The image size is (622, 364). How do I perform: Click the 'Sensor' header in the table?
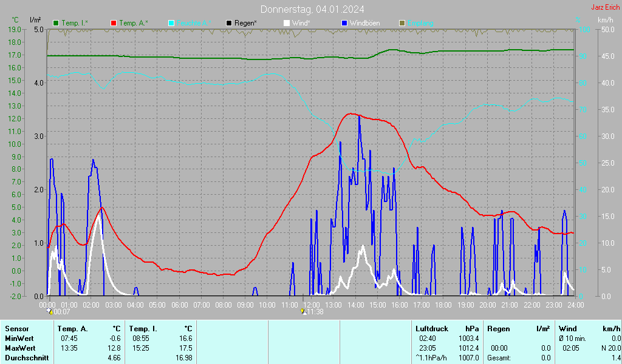(x=16, y=329)
